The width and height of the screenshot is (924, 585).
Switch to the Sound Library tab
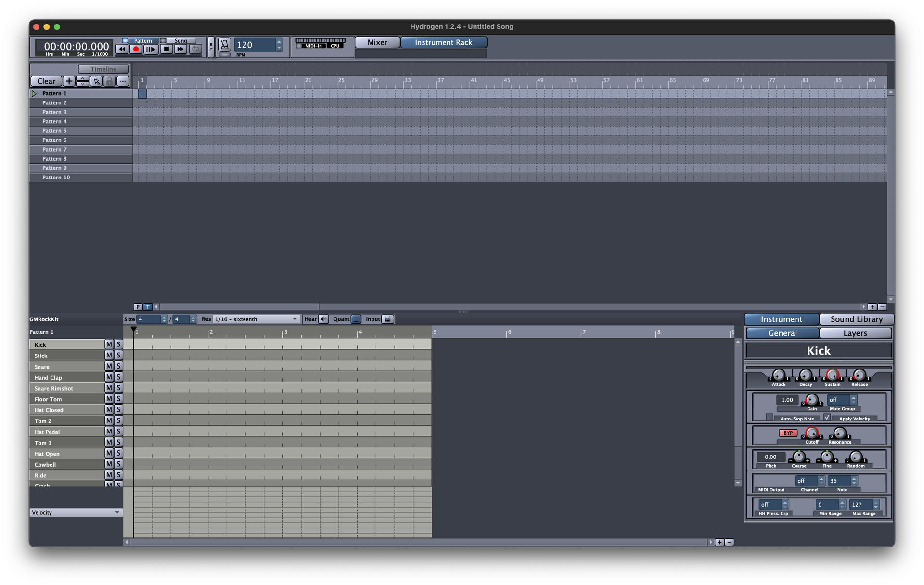click(x=857, y=319)
